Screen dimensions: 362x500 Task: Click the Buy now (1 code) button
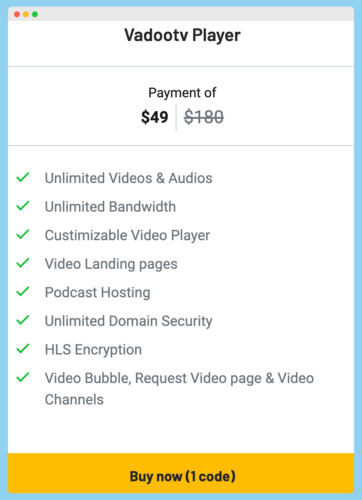pyautogui.click(x=181, y=473)
